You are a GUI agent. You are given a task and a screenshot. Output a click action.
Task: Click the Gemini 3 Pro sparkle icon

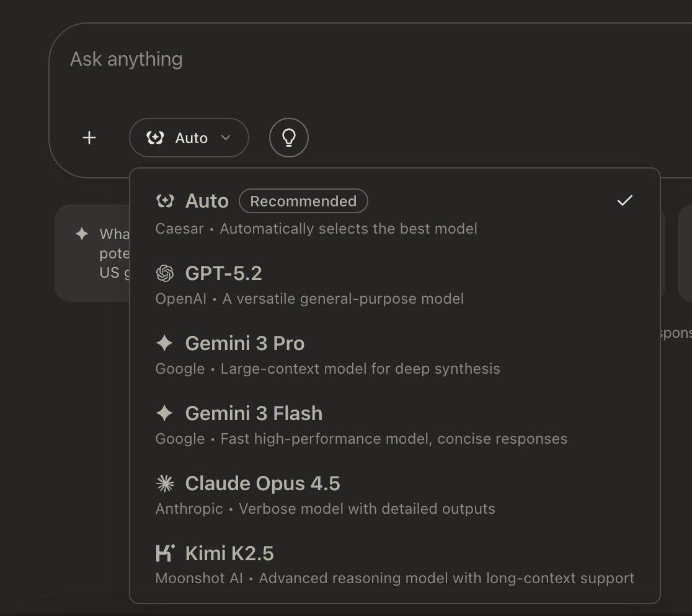pyautogui.click(x=164, y=343)
